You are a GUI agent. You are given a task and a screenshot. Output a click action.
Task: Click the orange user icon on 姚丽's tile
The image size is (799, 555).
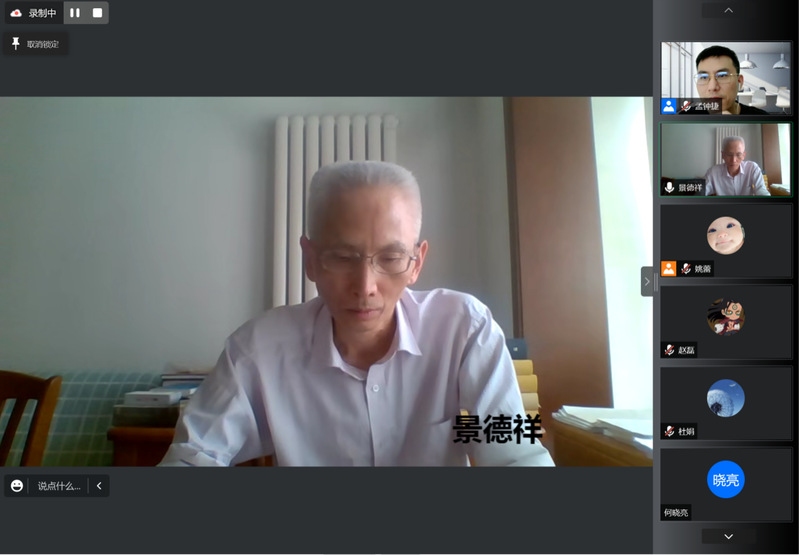tap(669, 268)
